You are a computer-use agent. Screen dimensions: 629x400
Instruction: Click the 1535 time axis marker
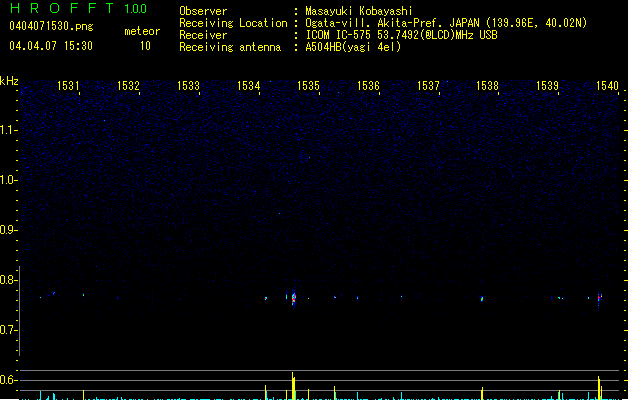click(308, 86)
